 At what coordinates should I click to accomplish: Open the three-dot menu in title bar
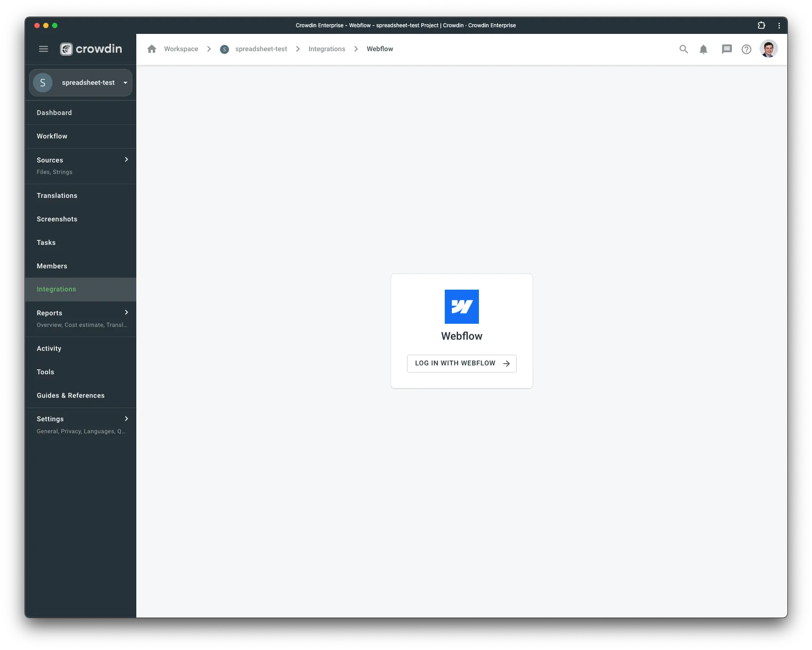point(779,25)
